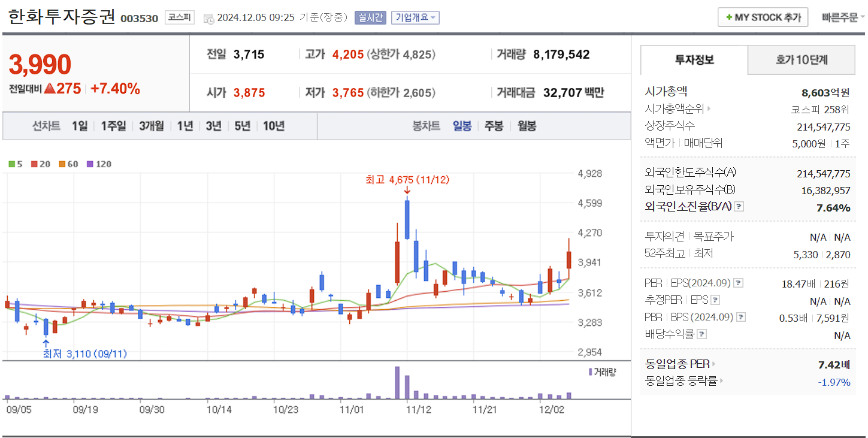
Task: Open the 외국인 소진율 help icon
Action: click(740, 206)
